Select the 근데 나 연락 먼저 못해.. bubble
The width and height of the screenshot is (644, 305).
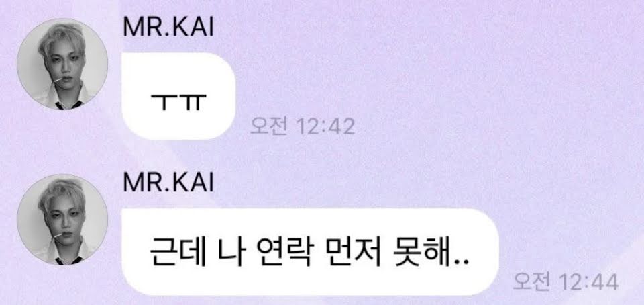311,252
